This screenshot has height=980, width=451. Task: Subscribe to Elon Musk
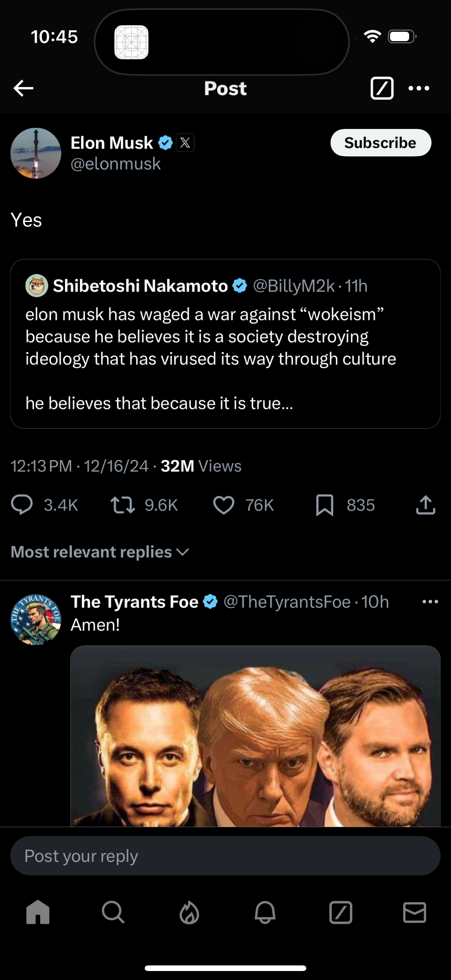tap(381, 143)
